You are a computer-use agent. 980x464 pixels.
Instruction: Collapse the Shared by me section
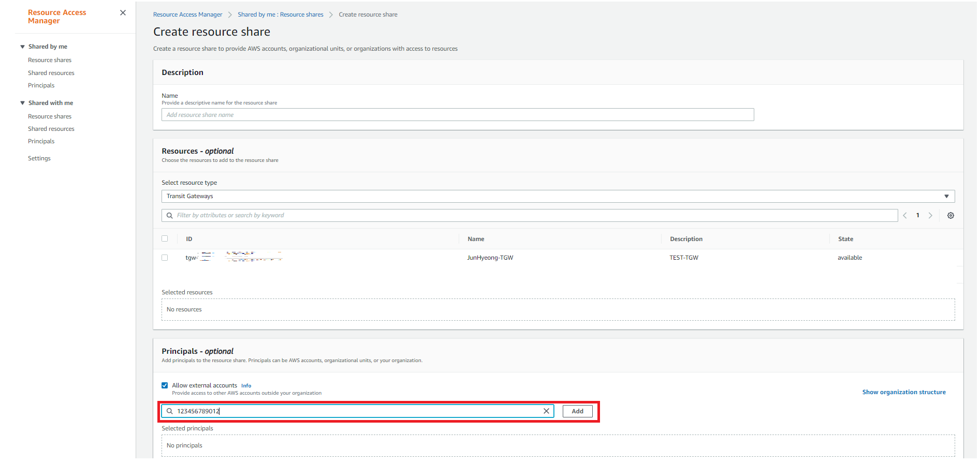pos(23,47)
